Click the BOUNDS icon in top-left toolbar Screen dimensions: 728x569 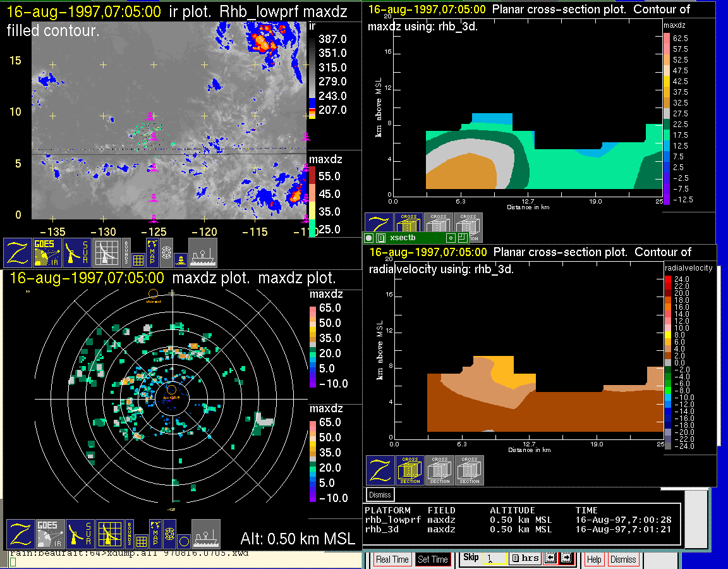126,252
